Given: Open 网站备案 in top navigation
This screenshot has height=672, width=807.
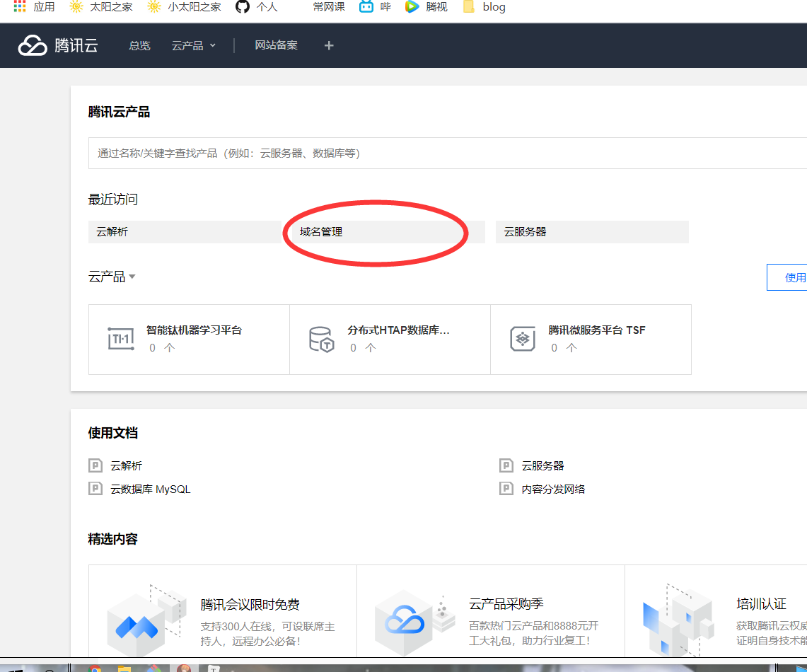Looking at the screenshot, I should [x=276, y=45].
